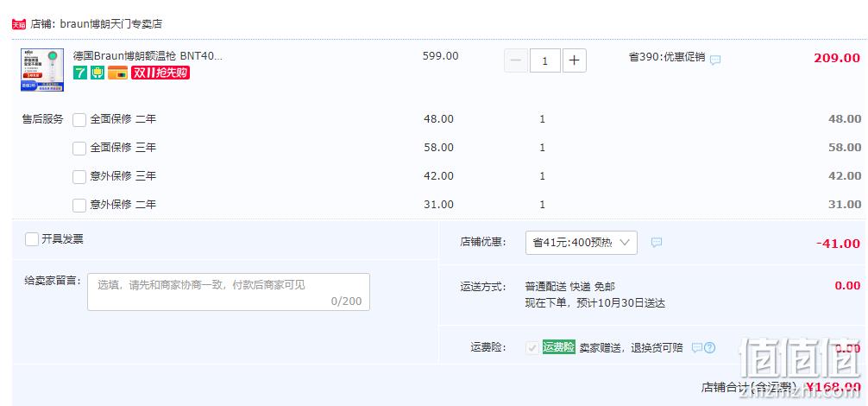Click the 运送方式 label
The image size is (868, 406).
(x=482, y=287)
